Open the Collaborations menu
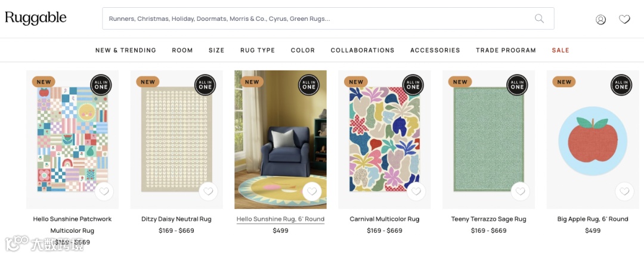 (x=363, y=50)
